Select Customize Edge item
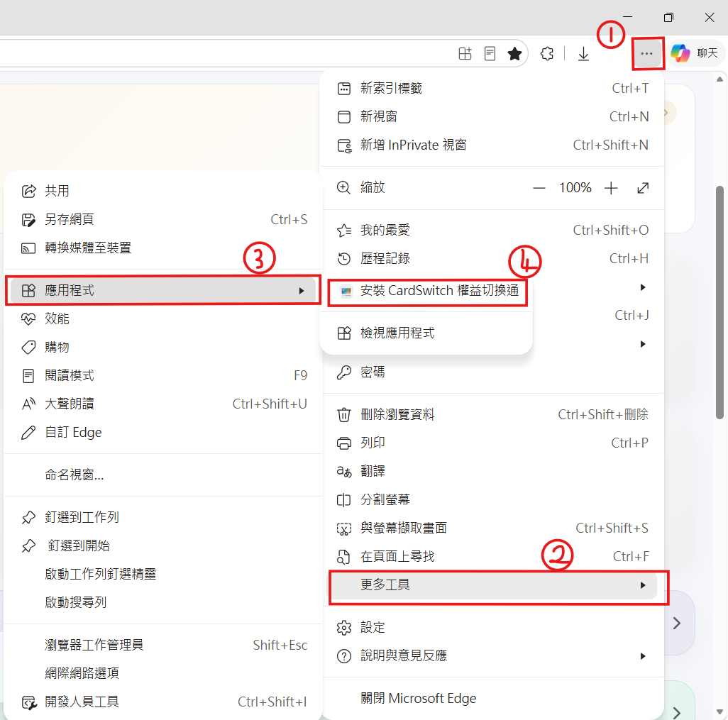 (163, 433)
